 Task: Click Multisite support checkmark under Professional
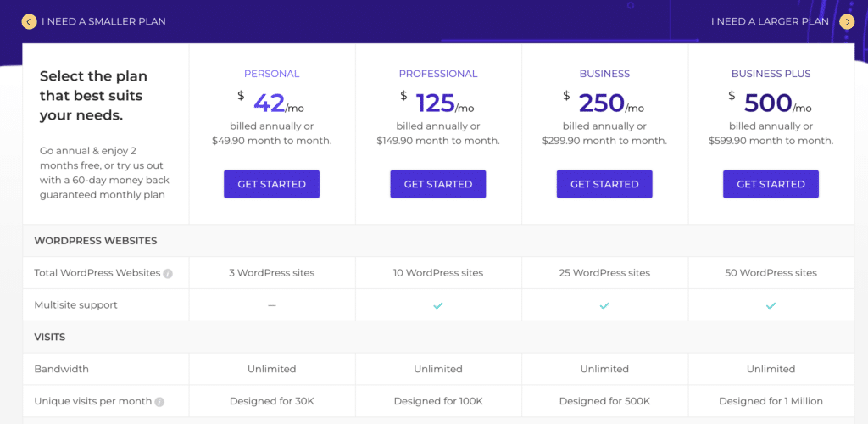pos(438,305)
